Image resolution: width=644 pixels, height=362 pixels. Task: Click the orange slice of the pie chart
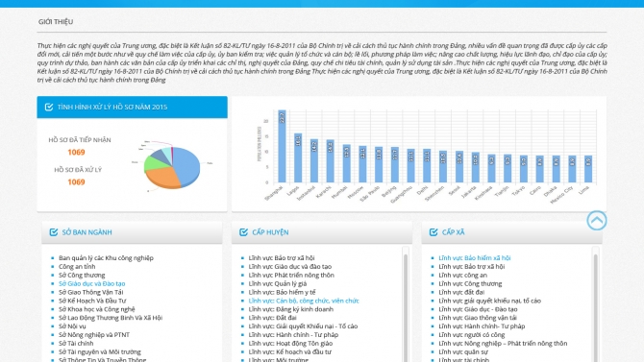pyautogui.click(x=163, y=178)
